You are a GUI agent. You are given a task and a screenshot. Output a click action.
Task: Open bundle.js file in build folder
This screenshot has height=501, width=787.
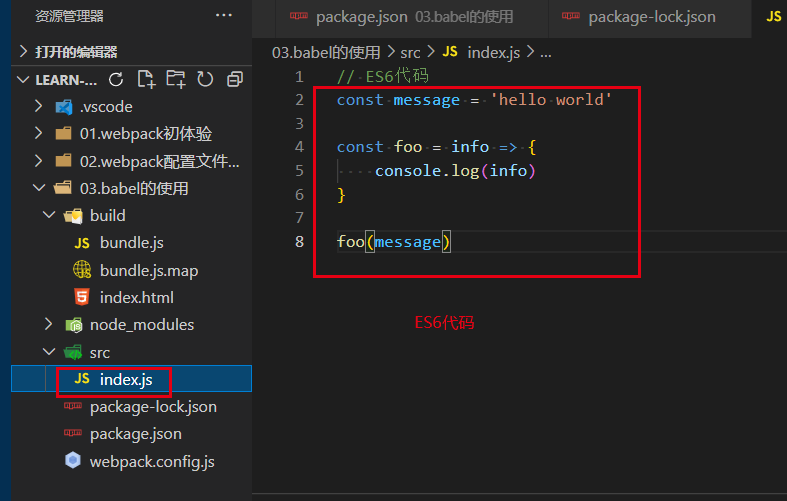pos(132,243)
